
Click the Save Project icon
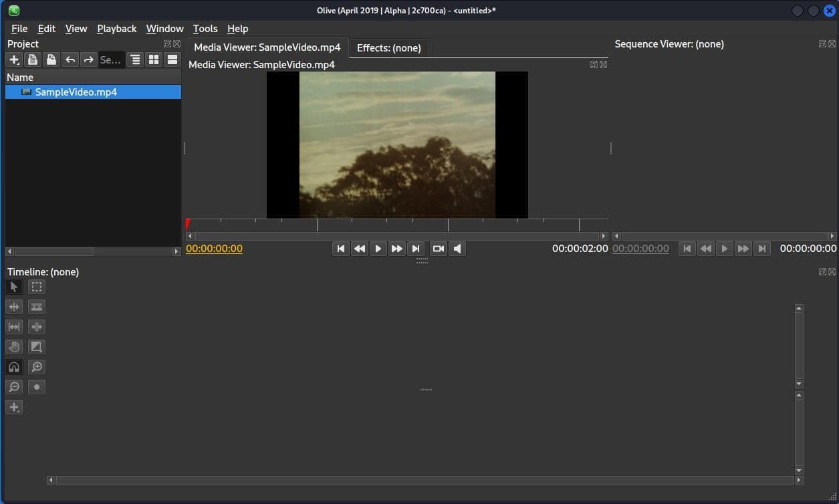pos(51,59)
